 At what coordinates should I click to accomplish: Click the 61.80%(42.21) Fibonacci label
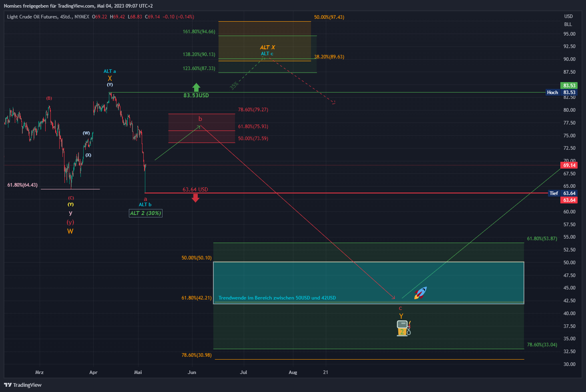[x=197, y=298]
